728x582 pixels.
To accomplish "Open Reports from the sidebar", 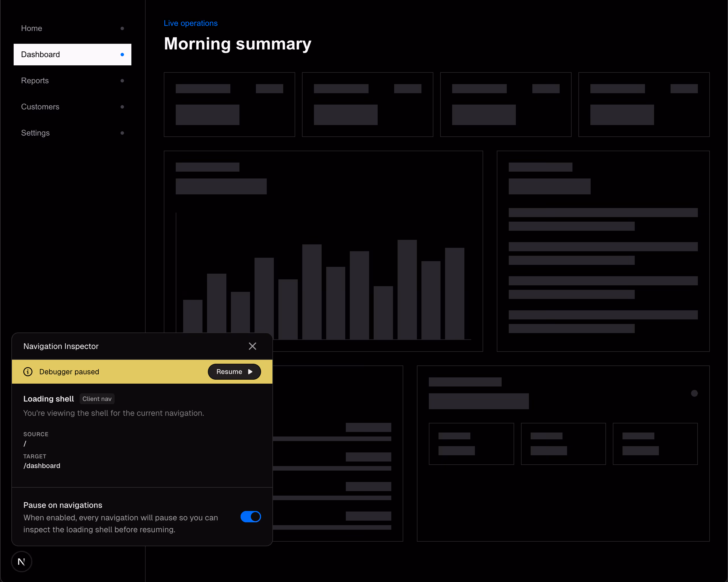I will click(72, 81).
